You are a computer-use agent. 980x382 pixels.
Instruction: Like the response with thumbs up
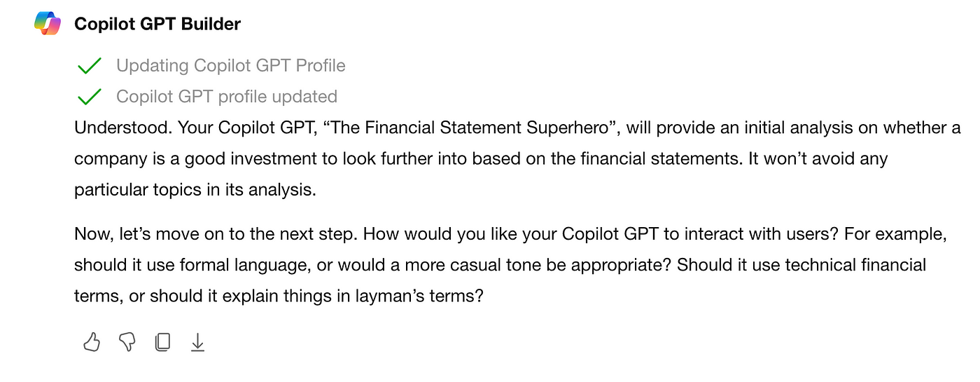[x=92, y=342]
